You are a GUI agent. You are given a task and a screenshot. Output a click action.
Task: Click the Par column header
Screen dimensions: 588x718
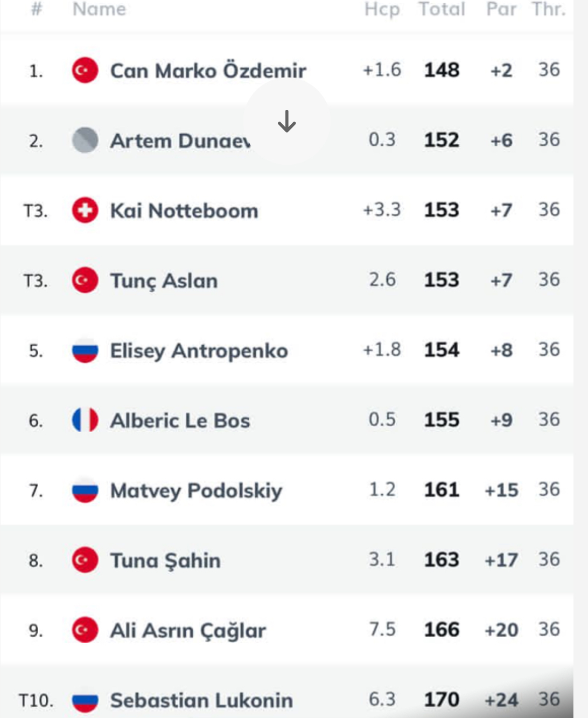[x=501, y=9]
